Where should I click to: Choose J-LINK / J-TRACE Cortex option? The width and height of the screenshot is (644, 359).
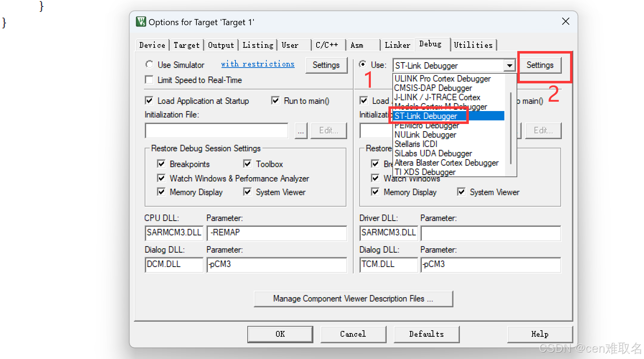click(x=449, y=97)
